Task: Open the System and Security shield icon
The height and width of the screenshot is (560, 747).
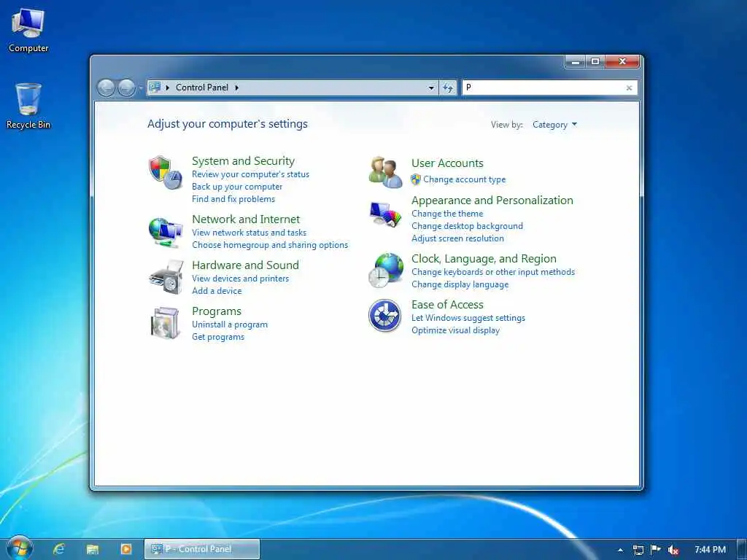Action: [x=166, y=172]
